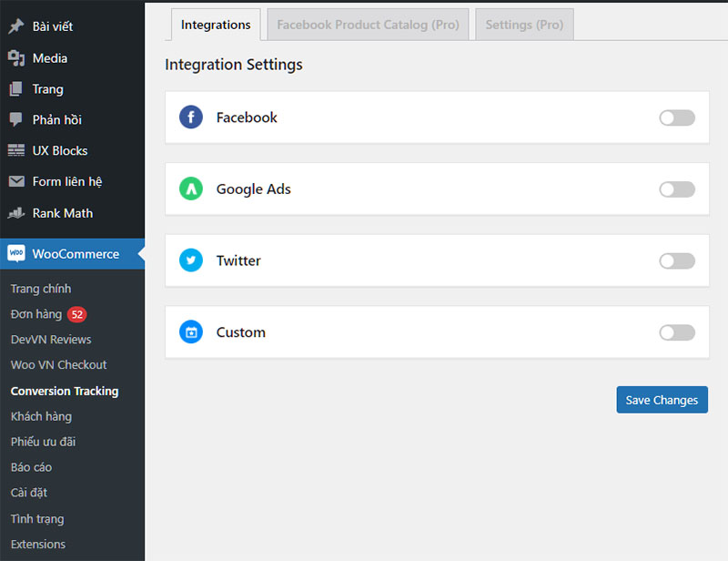Switch on the Twitter integration toggle

click(677, 260)
